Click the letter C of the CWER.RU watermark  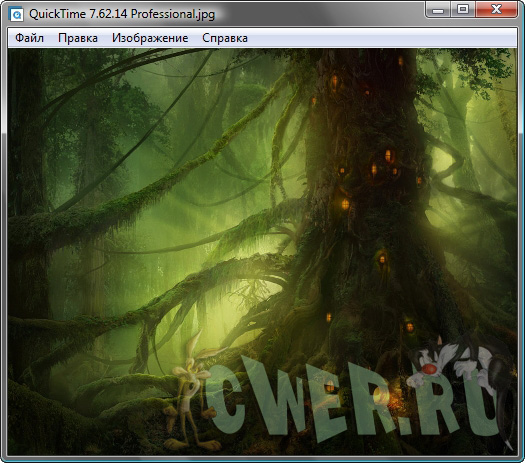pyautogui.click(x=225, y=398)
